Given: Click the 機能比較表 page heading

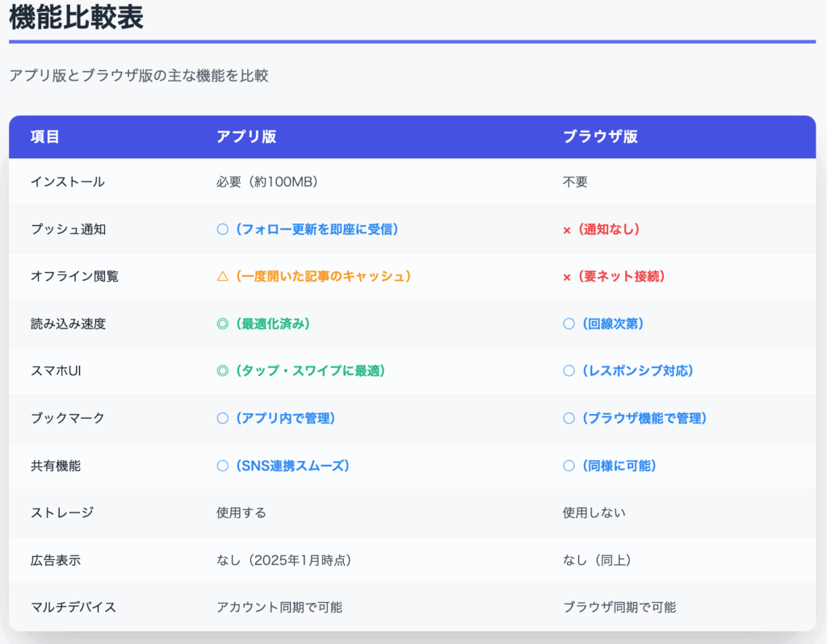Looking at the screenshot, I should [x=77, y=16].
